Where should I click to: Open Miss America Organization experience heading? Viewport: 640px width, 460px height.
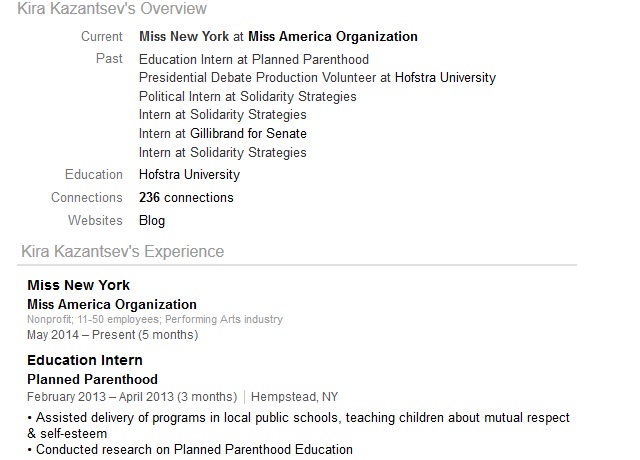(x=112, y=304)
